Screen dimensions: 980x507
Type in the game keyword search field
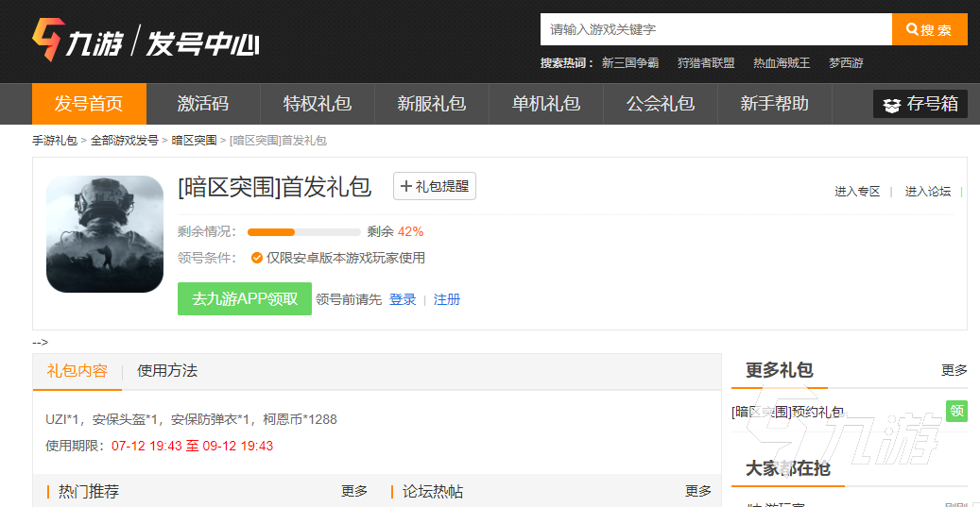tap(715, 29)
